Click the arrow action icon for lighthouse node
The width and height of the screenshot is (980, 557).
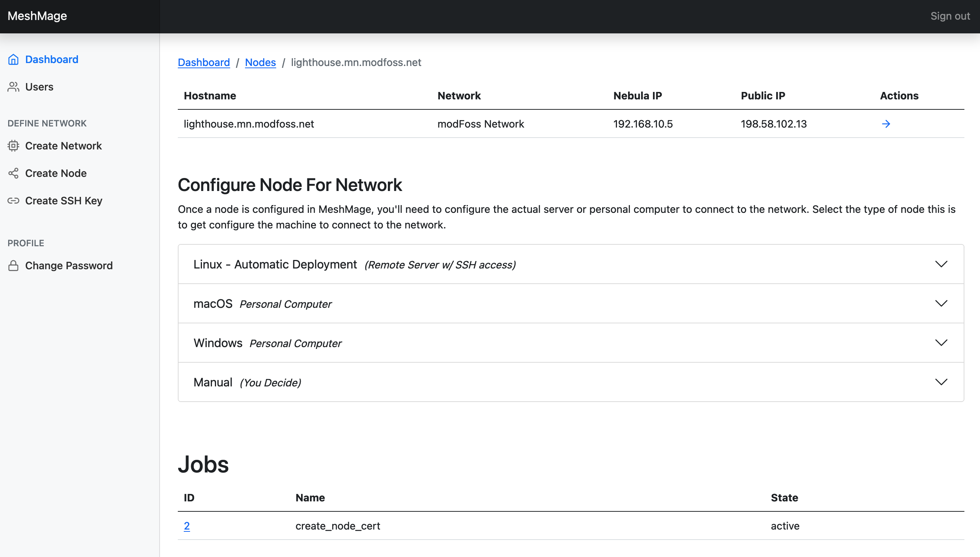886,123
